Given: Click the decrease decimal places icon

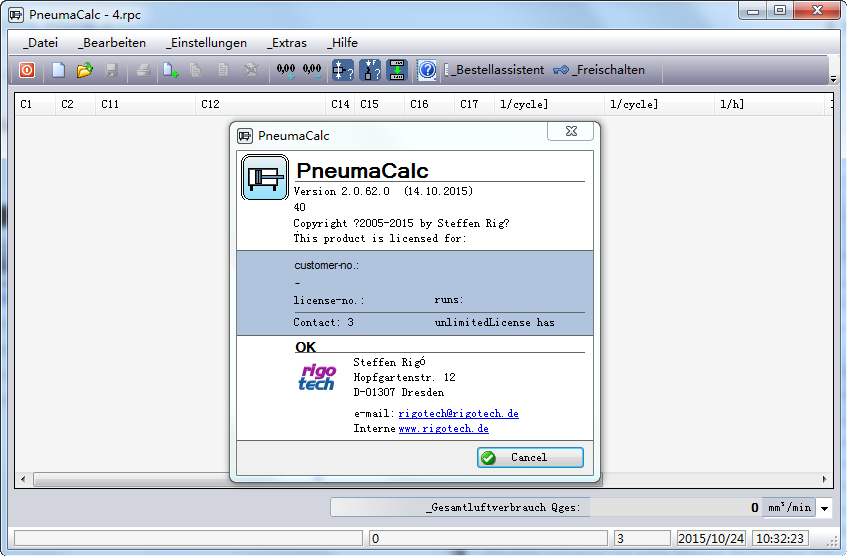Looking at the screenshot, I should pos(312,70).
